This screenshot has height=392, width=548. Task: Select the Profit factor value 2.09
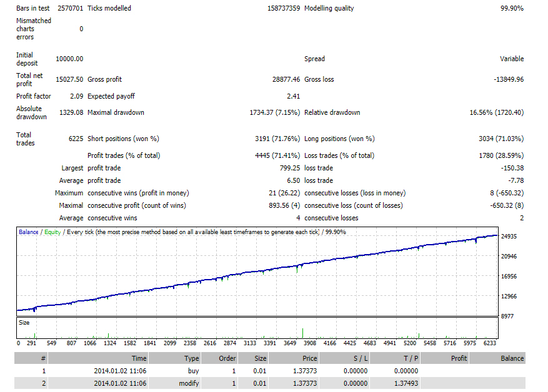pos(76,96)
